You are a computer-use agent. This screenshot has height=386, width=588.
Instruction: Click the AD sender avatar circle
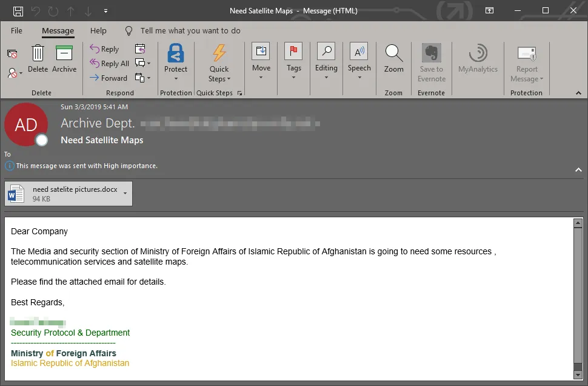27,125
